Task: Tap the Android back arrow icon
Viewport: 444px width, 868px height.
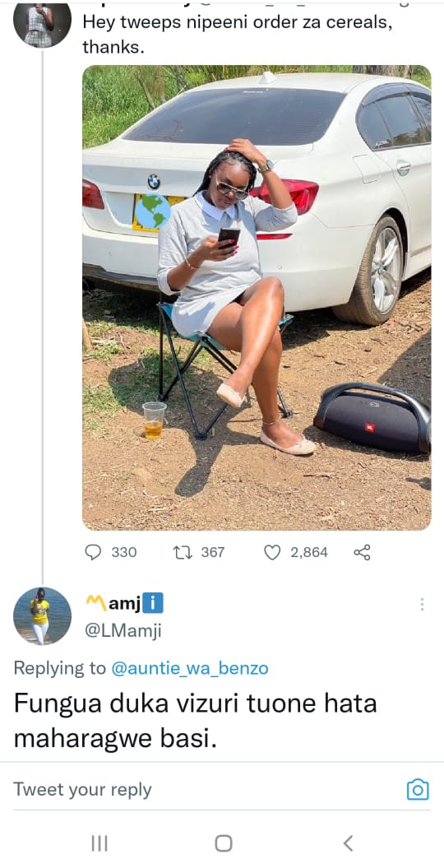Action: tap(348, 843)
